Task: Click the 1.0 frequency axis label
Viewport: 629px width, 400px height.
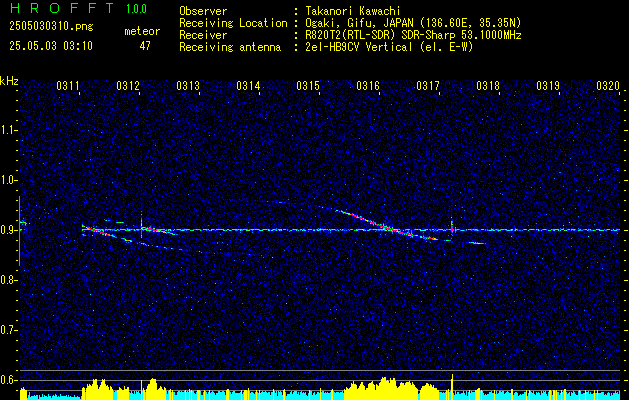Action: click(8, 180)
